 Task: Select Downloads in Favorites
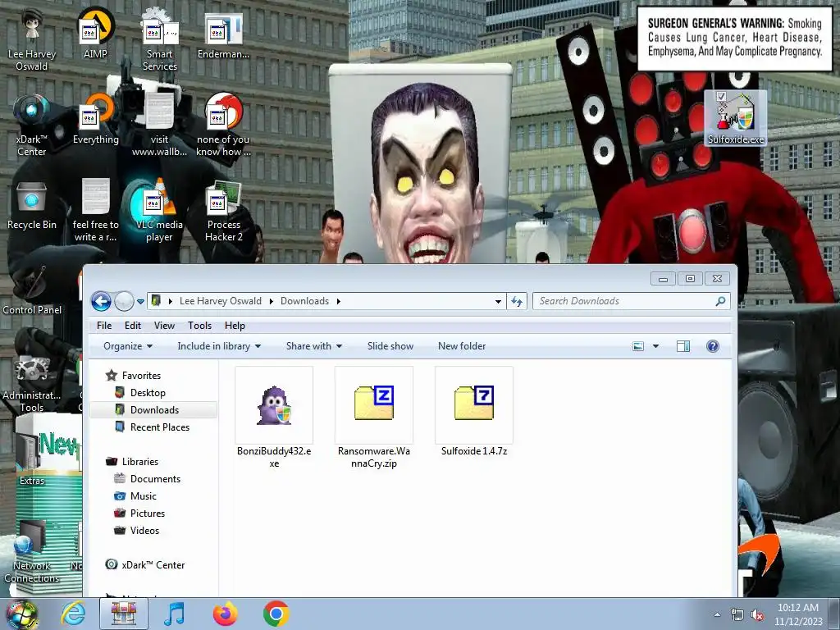point(154,410)
